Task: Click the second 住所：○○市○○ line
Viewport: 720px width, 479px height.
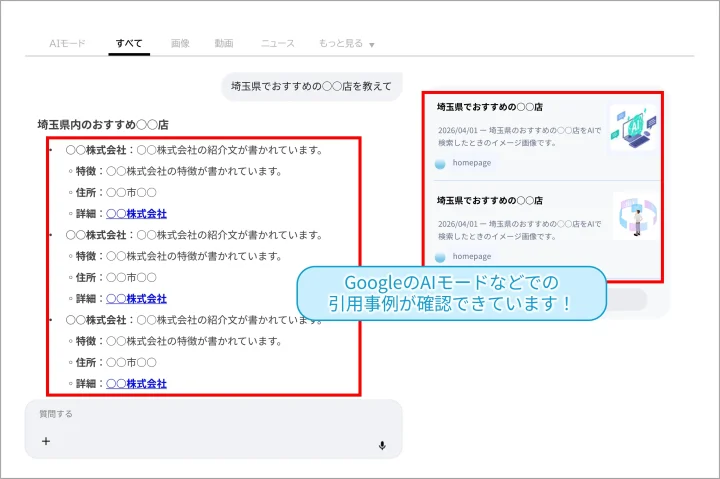Action: click(x=112, y=277)
